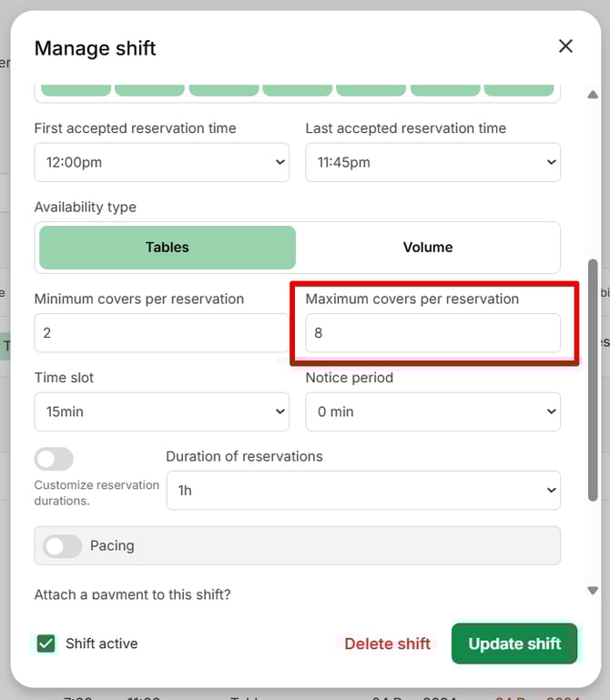Click the scrollbar down arrow

593,591
